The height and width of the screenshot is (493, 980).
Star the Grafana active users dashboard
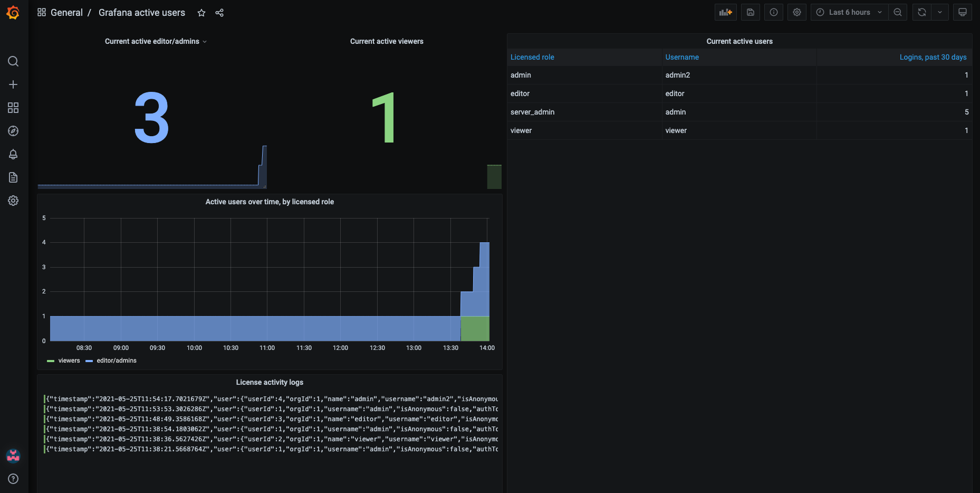(201, 13)
